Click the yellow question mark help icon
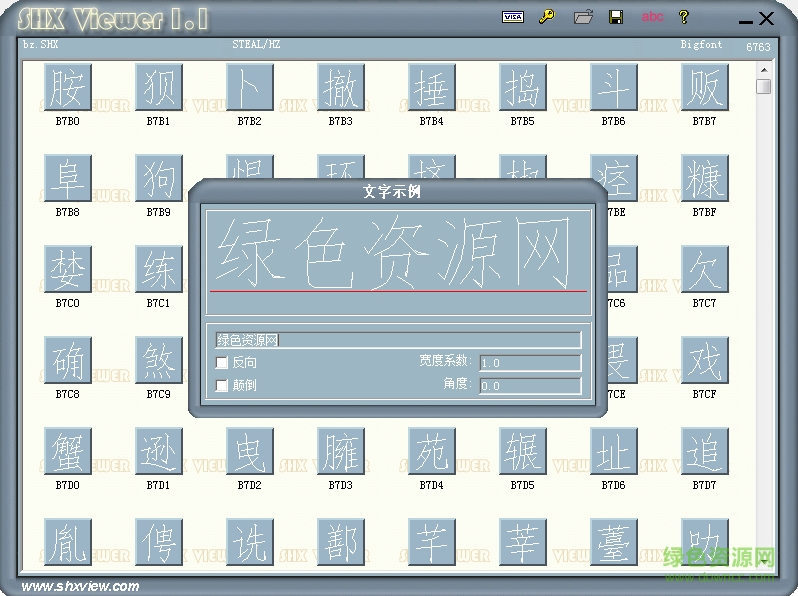Screen dimensions: 798x596 [684, 17]
